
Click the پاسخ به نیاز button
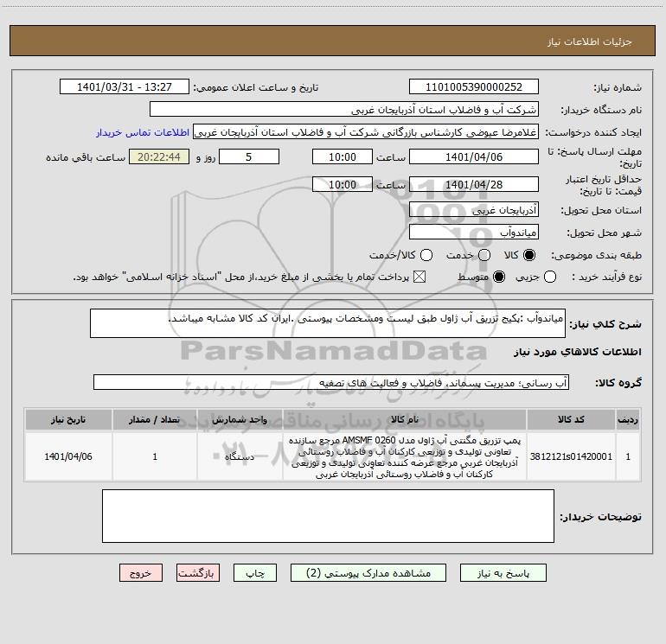503,573
